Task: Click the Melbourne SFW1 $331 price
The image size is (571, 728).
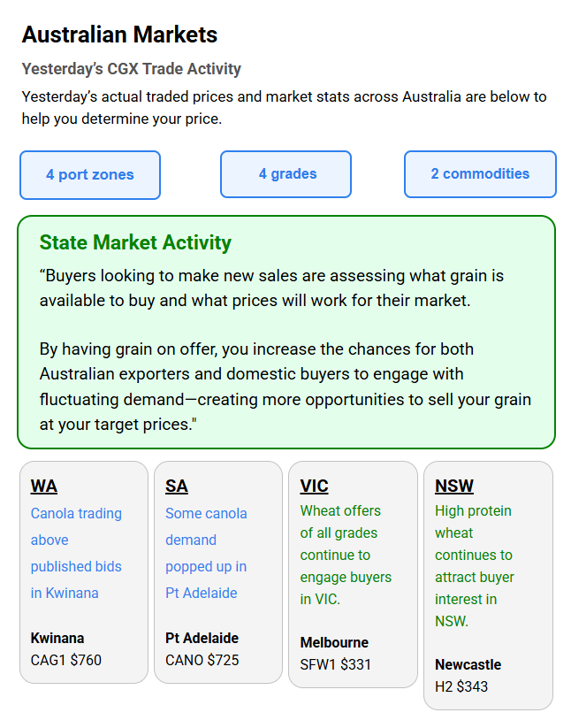Action: click(336, 664)
